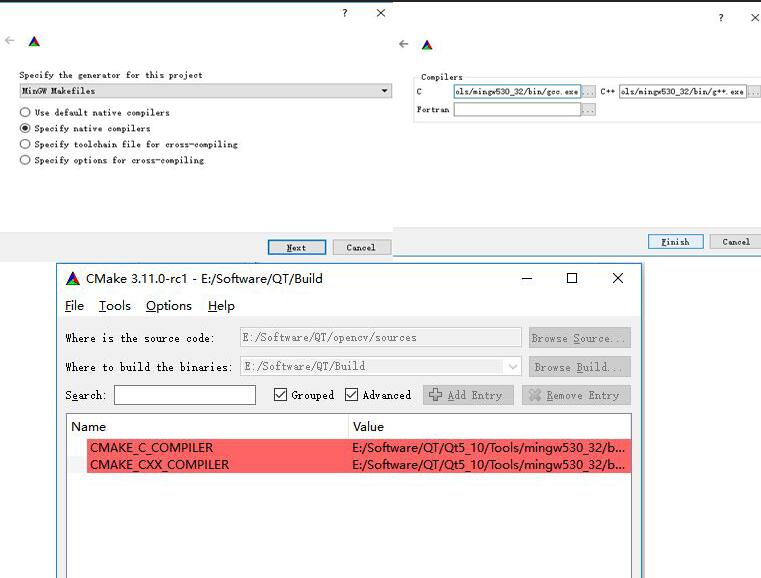
Task: Open MinGW Makefiles generator dropdown
Action: coord(206,91)
